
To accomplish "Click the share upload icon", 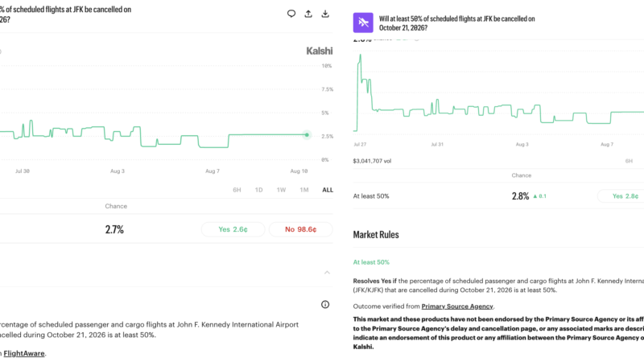I will tap(308, 14).
